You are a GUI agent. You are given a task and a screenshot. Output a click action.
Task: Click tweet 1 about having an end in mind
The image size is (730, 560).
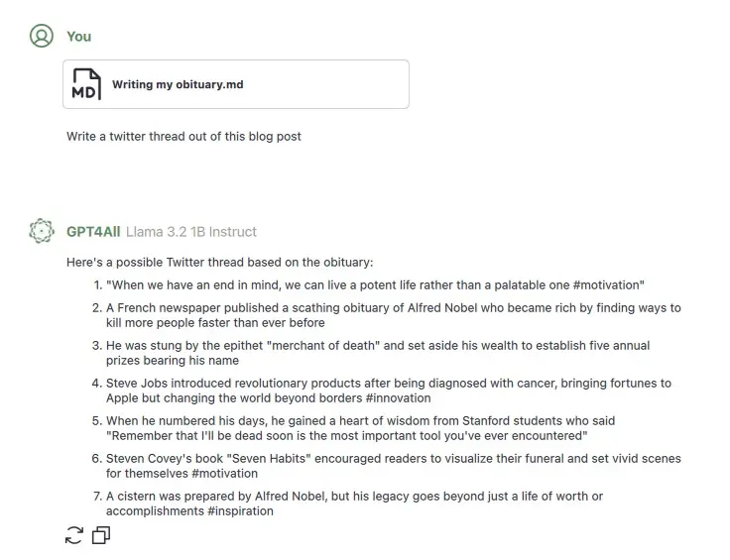[x=375, y=284]
